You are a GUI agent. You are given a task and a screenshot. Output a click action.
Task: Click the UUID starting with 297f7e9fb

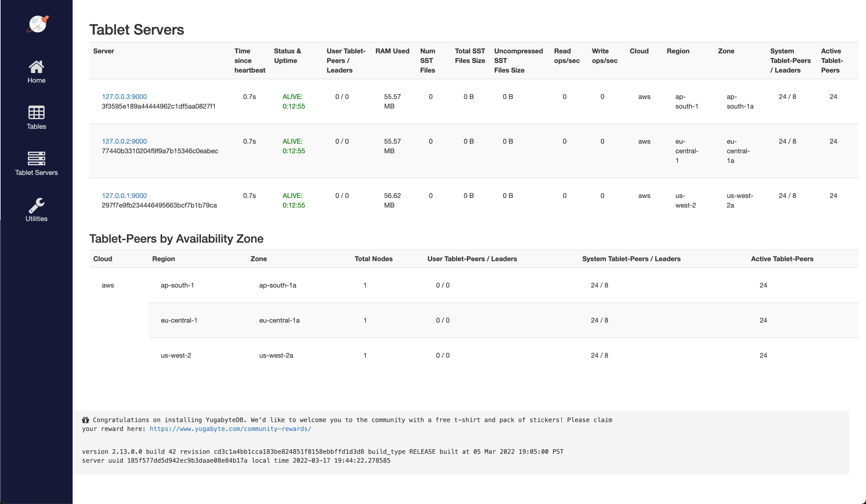tap(159, 205)
